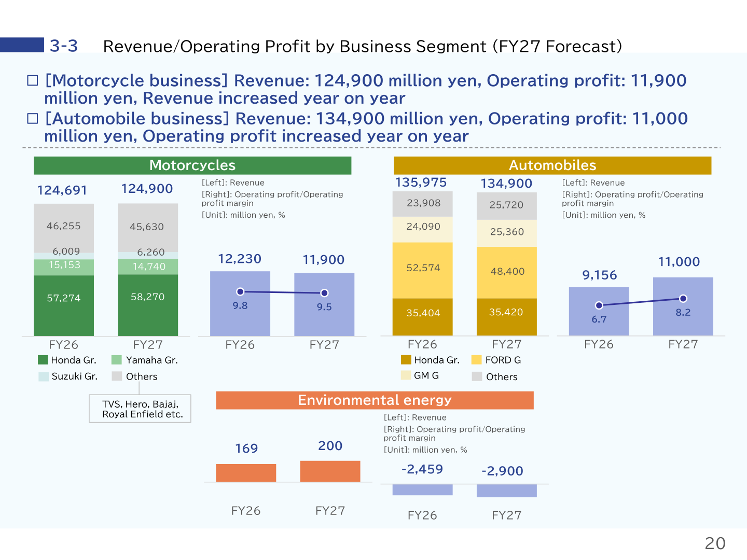
Task: Click the page number '20'
Action: tap(715, 543)
